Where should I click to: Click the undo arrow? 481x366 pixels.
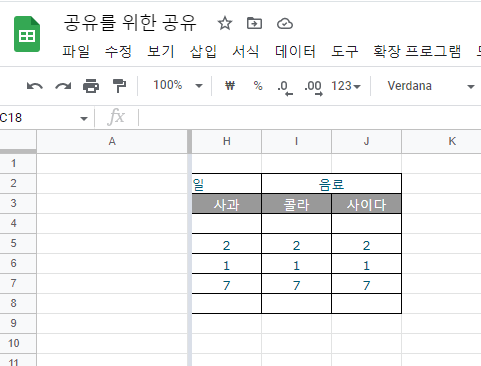35,86
